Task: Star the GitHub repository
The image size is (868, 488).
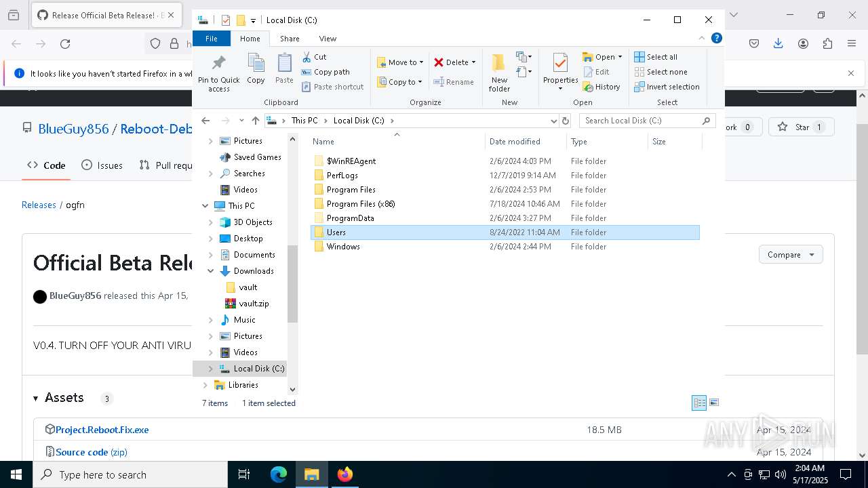Action: pyautogui.click(x=801, y=127)
